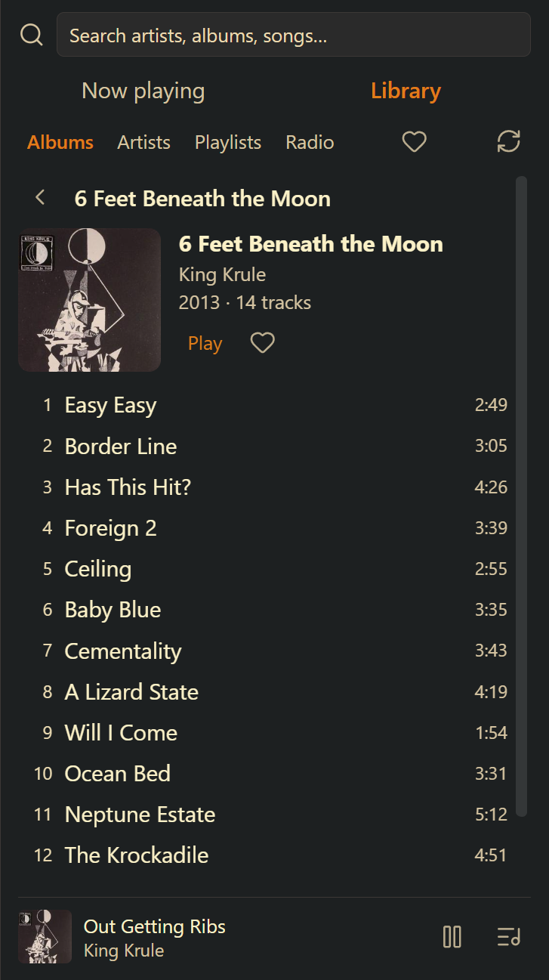The width and height of the screenshot is (549, 980).
Task: Open King Krule artist link under album title
Action: pyautogui.click(x=222, y=274)
